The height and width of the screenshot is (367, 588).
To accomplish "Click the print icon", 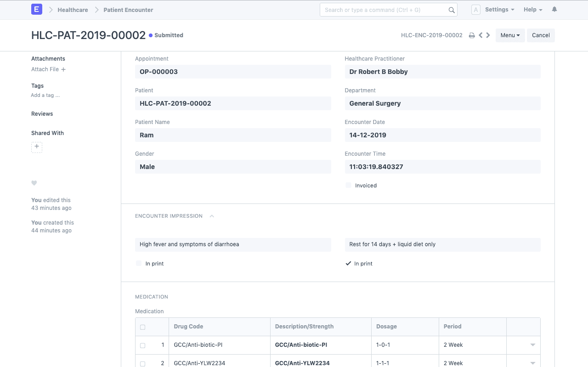I will (x=471, y=35).
